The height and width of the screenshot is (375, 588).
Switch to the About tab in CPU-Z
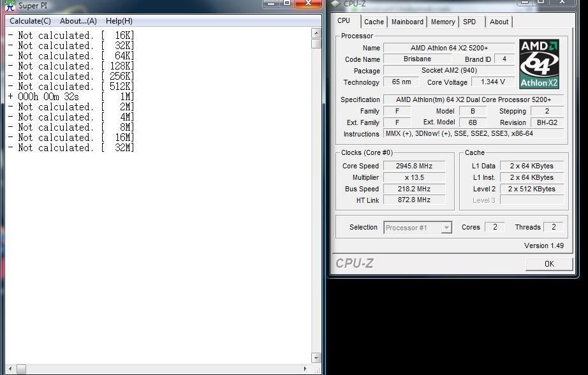499,22
